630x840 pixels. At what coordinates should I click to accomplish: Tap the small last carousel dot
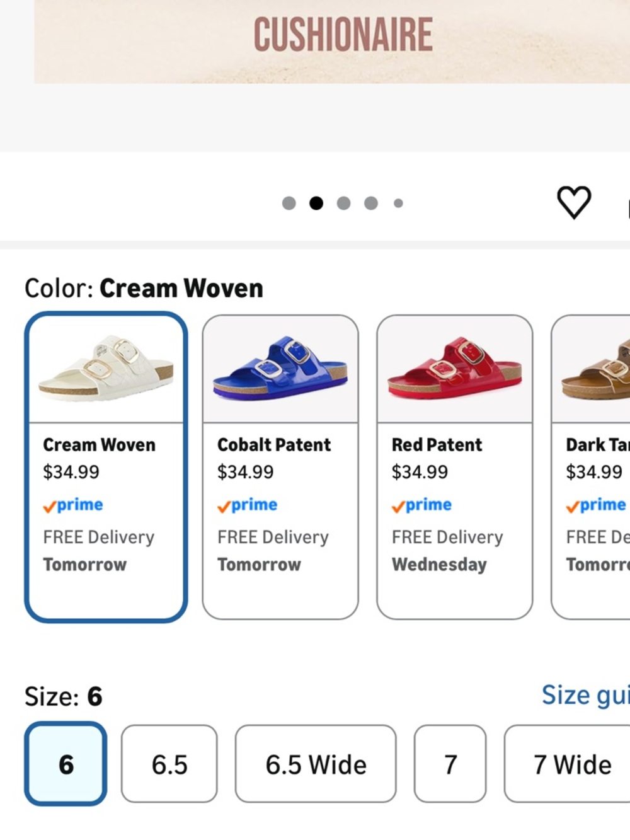(x=398, y=203)
